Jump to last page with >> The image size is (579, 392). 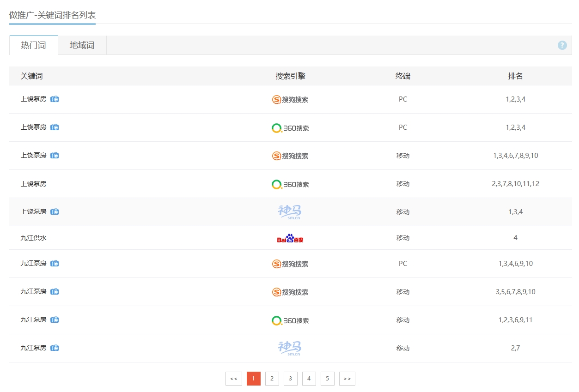[x=347, y=379]
